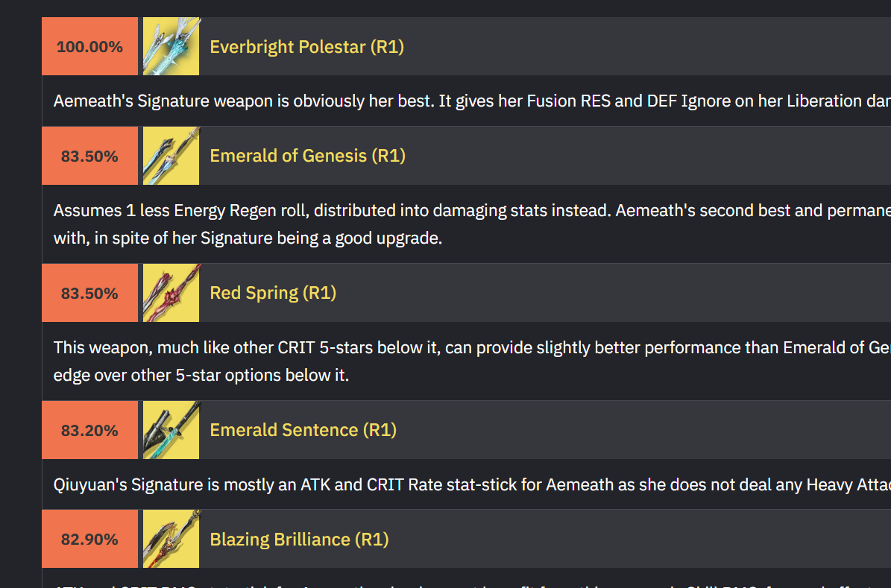Select the 83.20% rating badge
Image resolution: width=891 pixels, height=588 pixels.
click(x=89, y=430)
